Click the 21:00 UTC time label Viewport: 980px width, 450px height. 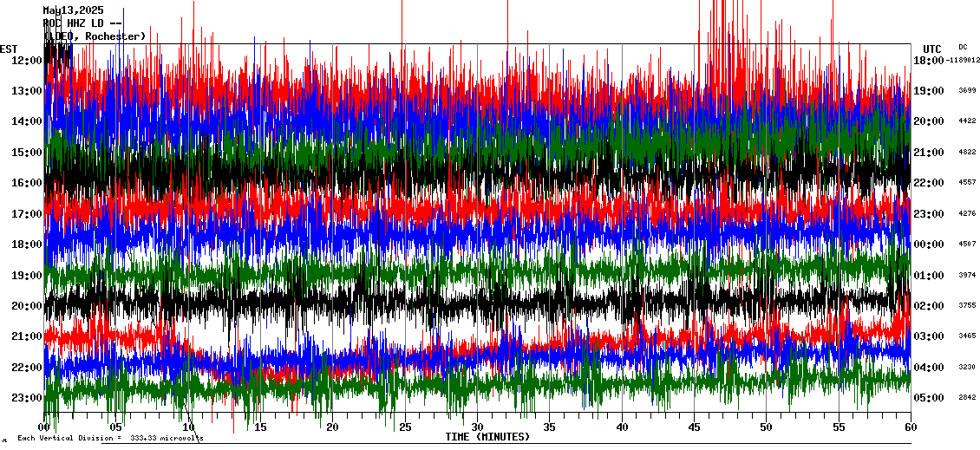click(928, 153)
